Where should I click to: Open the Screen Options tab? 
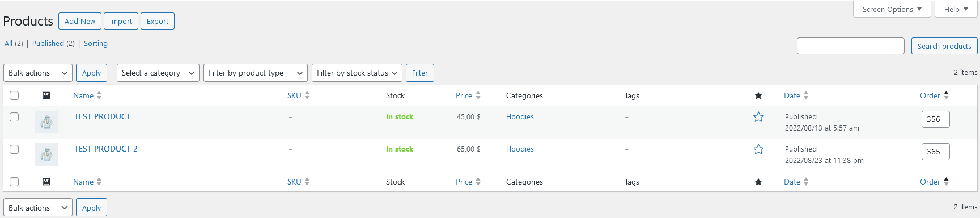pyautogui.click(x=892, y=9)
